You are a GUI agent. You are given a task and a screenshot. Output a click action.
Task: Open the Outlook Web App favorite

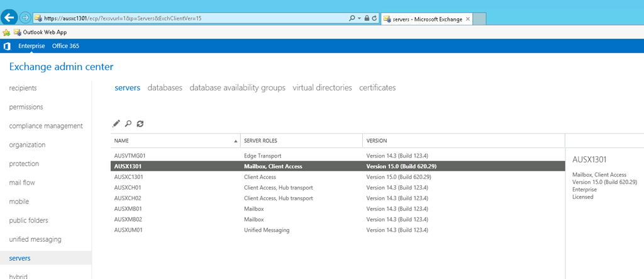pos(40,32)
